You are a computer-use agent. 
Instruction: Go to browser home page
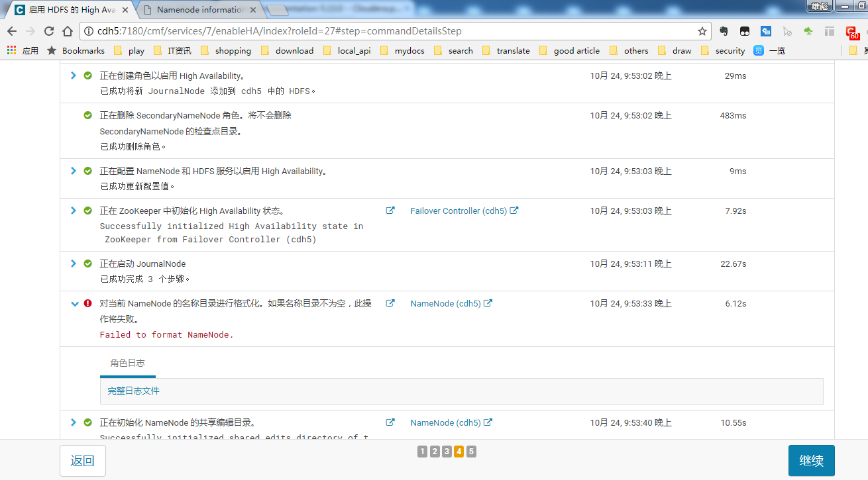(x=68, y=31)
